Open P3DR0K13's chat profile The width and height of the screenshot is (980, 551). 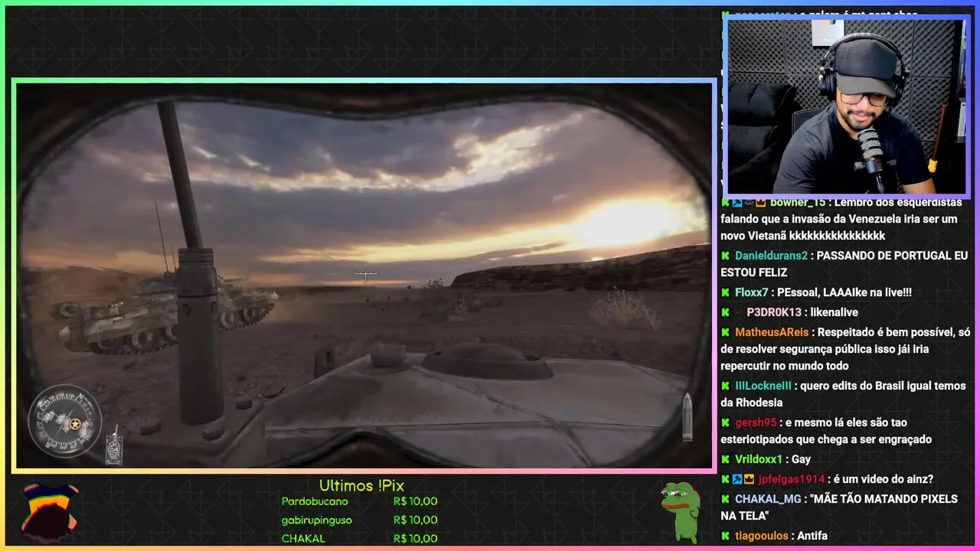click(774, 312)
